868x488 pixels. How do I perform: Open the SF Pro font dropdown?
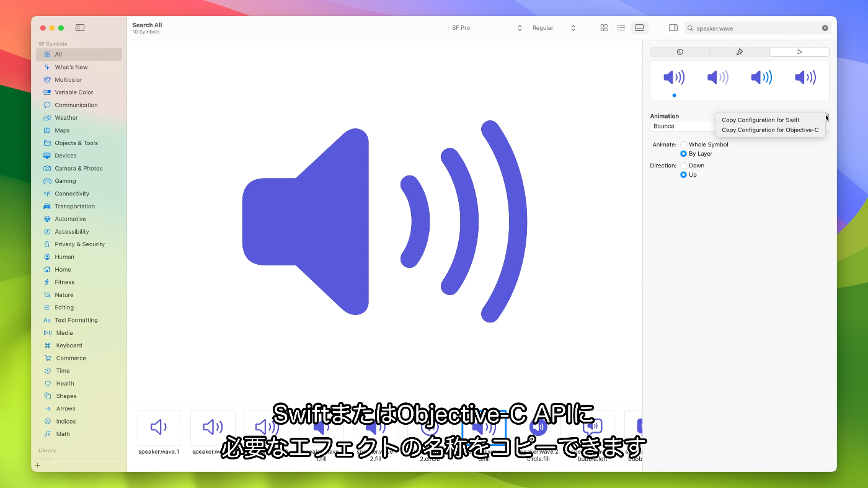(x=487, y=28)
